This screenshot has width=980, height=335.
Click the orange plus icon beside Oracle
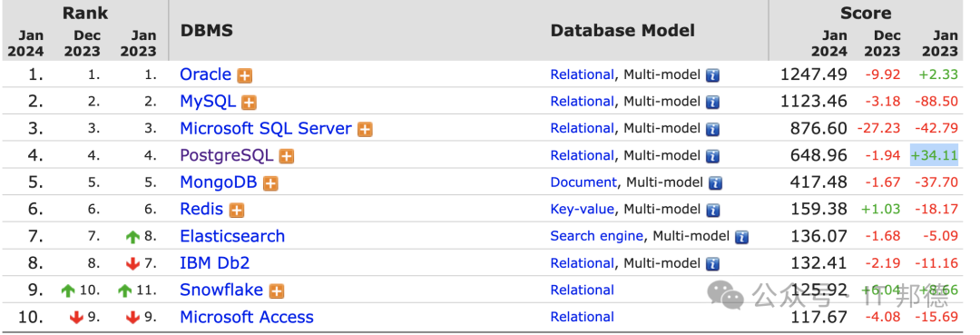(x=244, y=75)
